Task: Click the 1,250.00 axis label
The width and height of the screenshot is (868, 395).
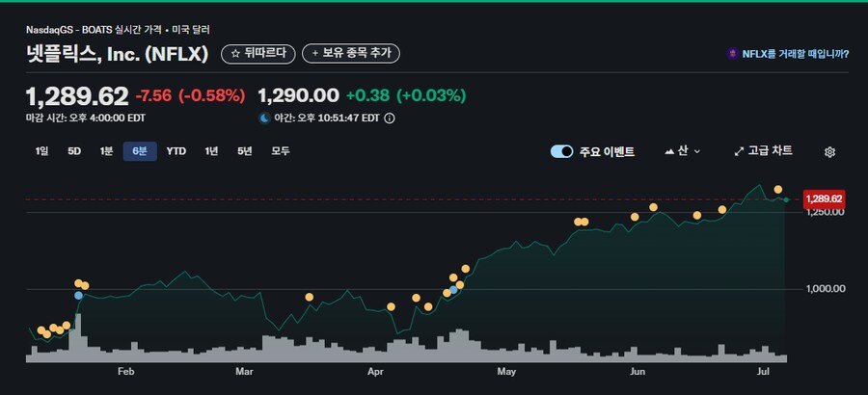Action: pyautogui.click(x=826, y=212)
